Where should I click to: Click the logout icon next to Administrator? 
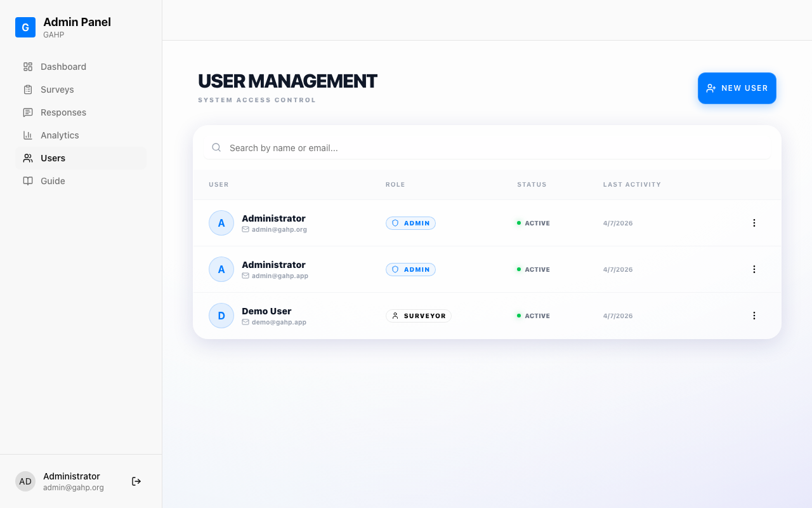pyautogui.click(x=136, y=481)
